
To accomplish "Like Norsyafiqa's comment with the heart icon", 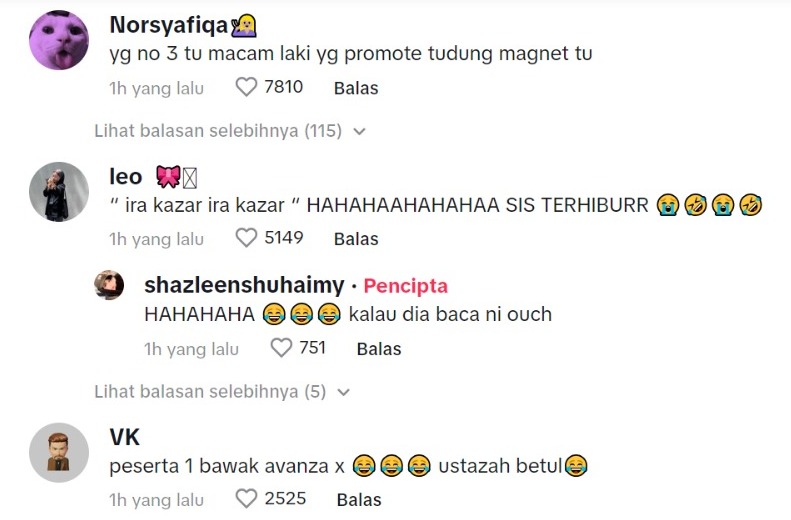I will tap(246, 87).
